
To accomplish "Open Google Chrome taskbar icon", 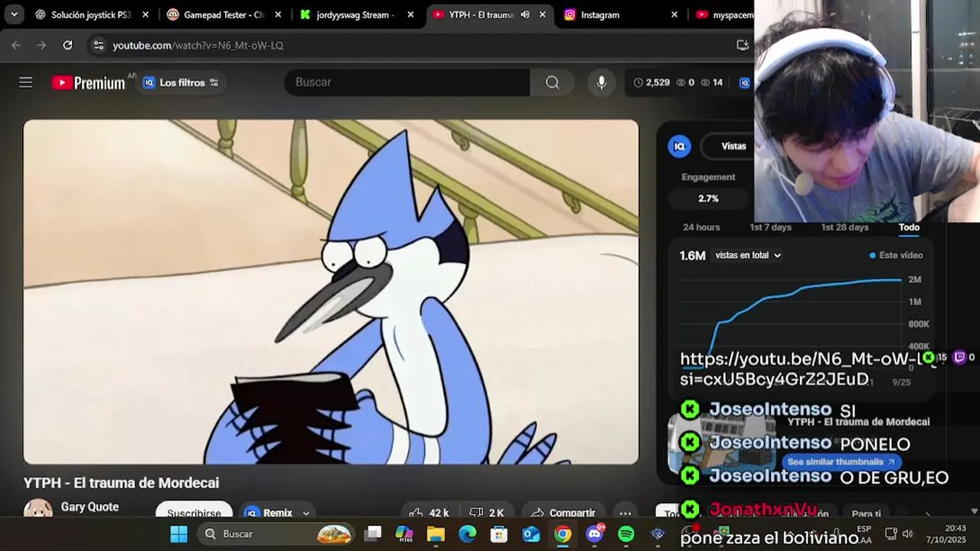I will tap(563, 534).
